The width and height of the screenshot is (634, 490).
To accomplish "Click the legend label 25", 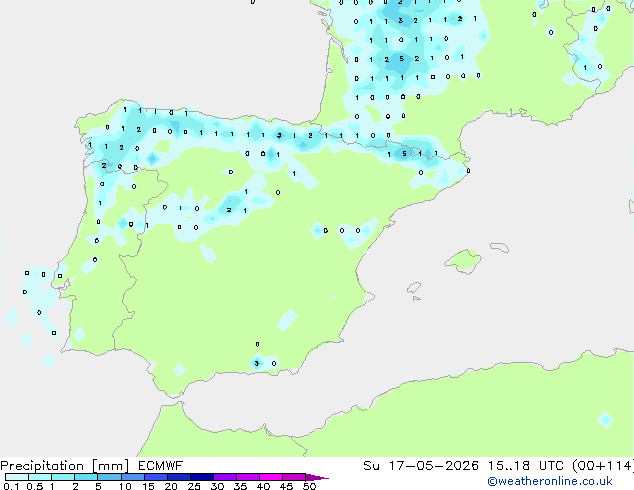I will pos(194,486).
